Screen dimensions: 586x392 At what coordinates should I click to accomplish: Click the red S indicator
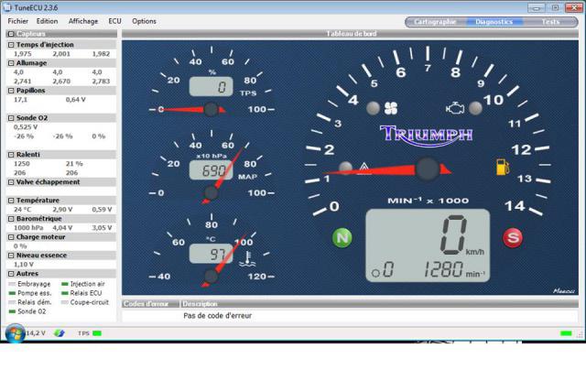coord(513,237)
